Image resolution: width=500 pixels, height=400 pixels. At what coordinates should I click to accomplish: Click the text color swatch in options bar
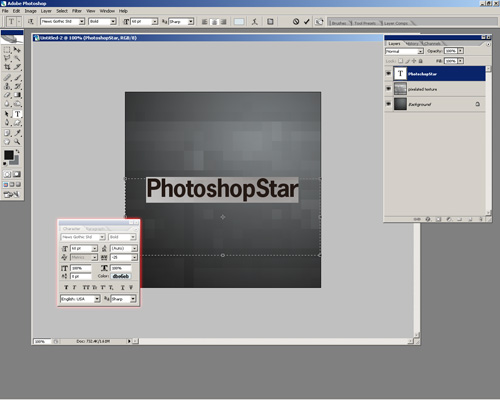239,22
